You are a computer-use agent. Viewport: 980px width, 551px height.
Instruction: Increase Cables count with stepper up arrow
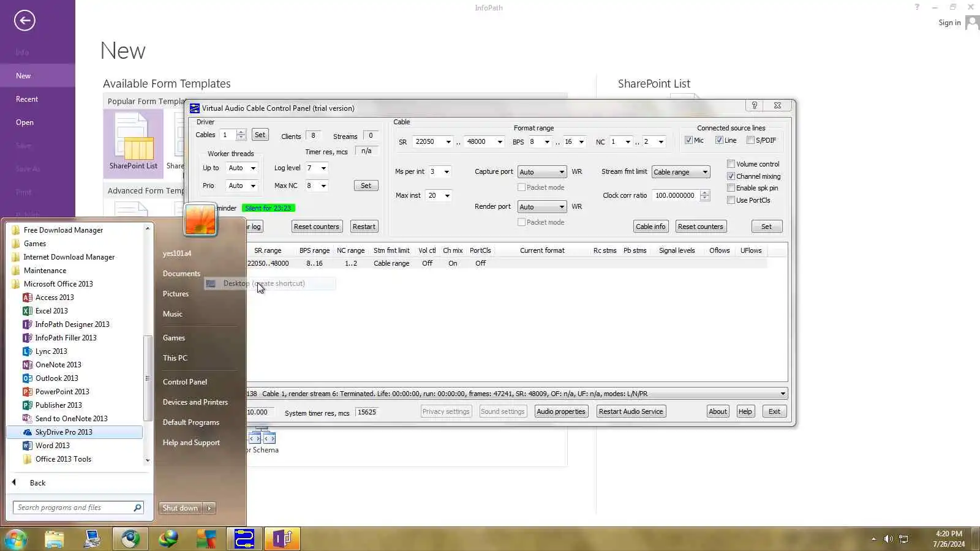(x=241, y=132)
